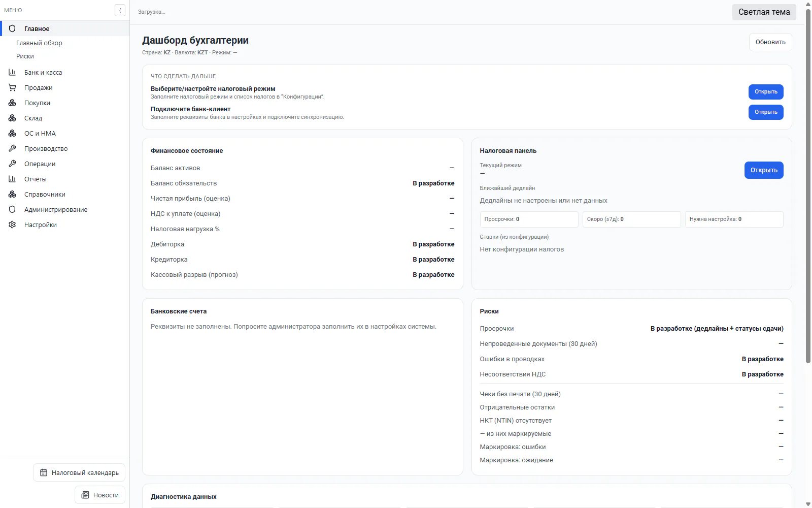Click the 'Скоро (≤7д): 0' counter box

(x=631, y=219)
